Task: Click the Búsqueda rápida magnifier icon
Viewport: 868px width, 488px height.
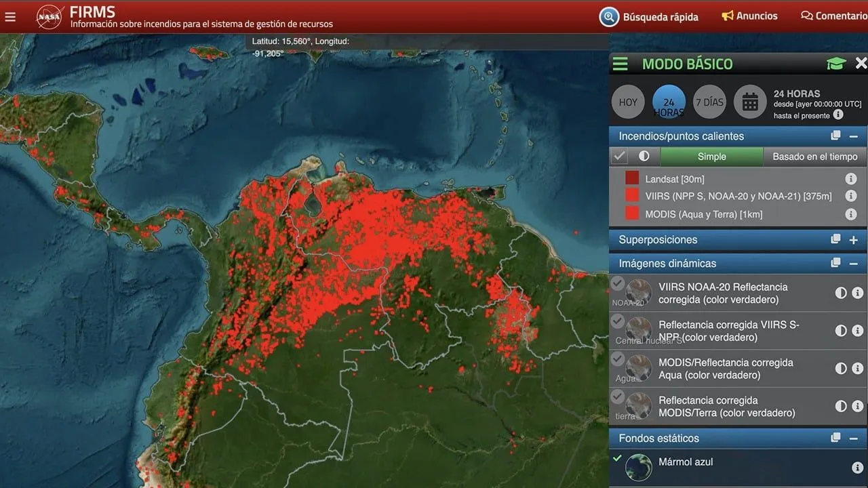Action: (x=609, y=17)
